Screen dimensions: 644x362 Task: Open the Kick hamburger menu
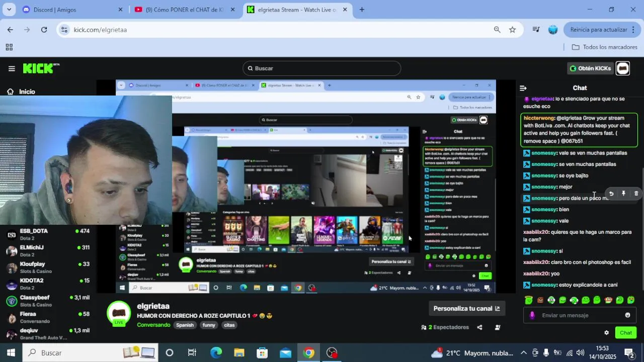[12, 68]
